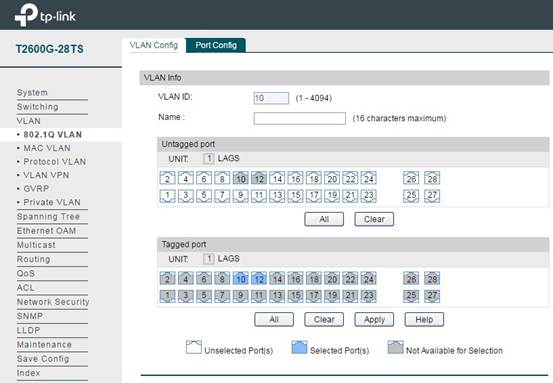Expand the Ethernet OAM menu
This screenshot has width=553, height=383.
[x=46, y=231]
